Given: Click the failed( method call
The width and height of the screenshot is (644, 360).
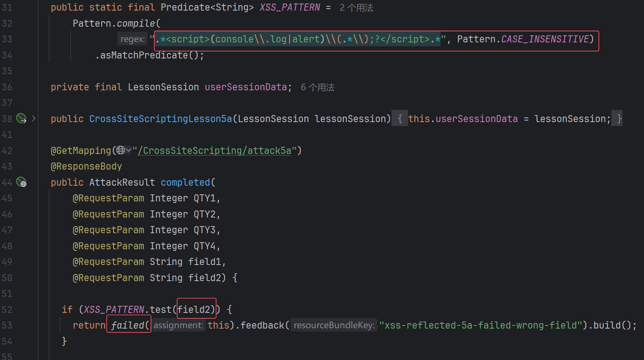Looking at the screenshot, I should click(130, 325).
